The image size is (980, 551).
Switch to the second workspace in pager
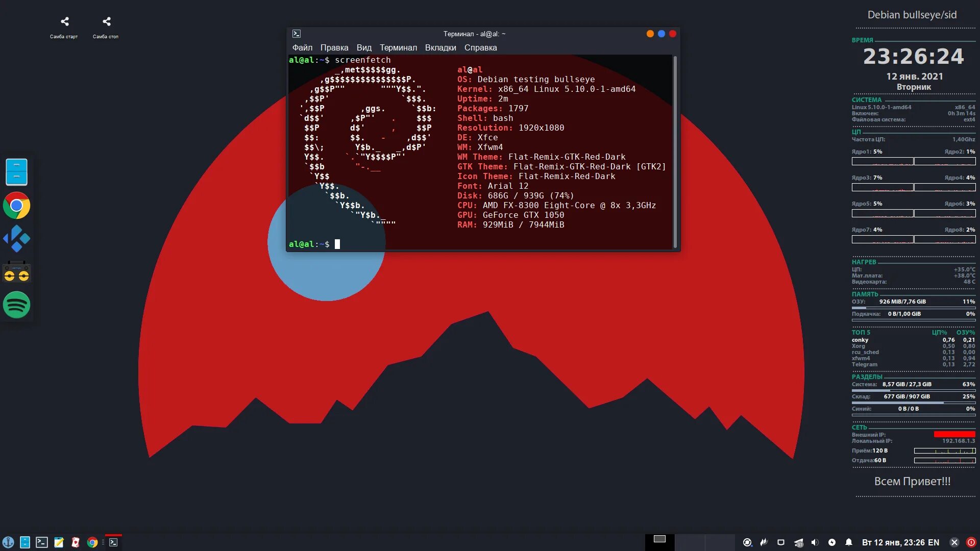pos(690,542)
